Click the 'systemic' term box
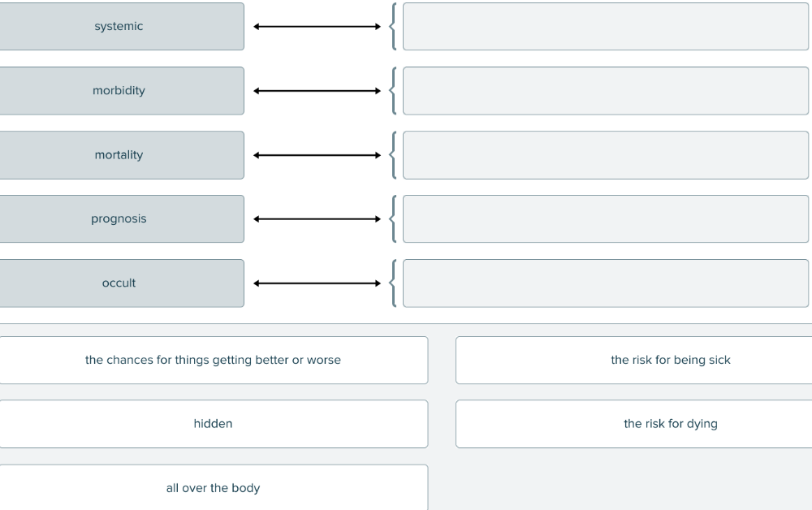 click(120, 27)
